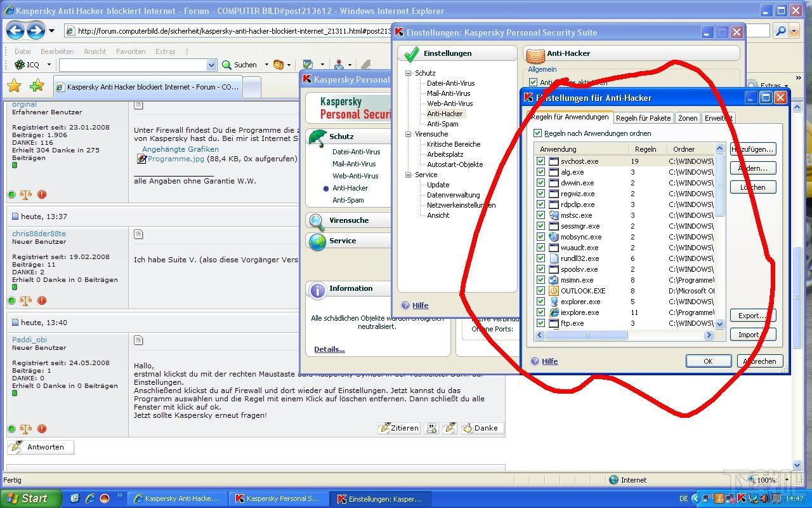Click the Export button in Anti-Hacker dialog

coord(752,316)
